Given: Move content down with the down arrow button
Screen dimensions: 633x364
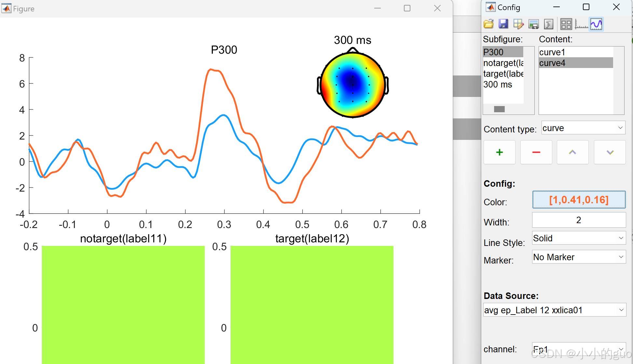Looking at the screenshot, I should [610, 152].
